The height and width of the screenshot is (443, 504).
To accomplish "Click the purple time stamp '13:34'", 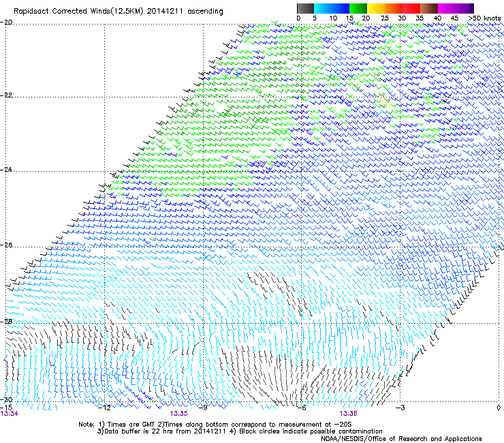I will (10, 414).
